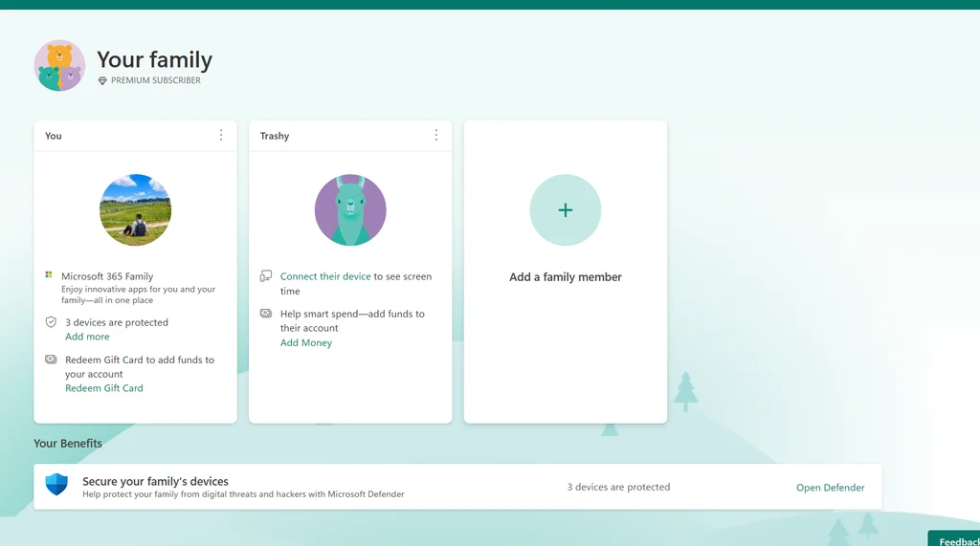Click the Open Defender link
980x546 pixels.
click(x=831, y=488)
